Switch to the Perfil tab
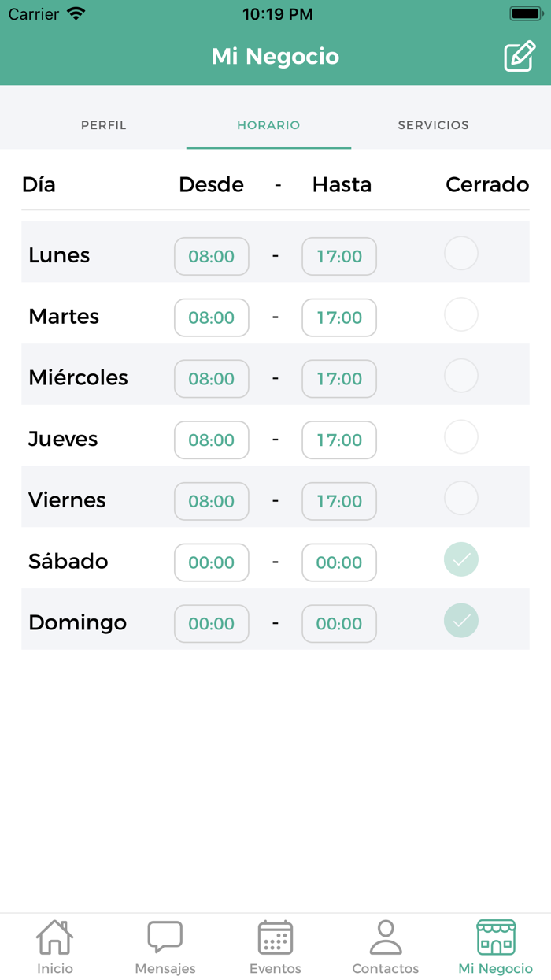Viewport: 551px width, 980px height. point(103,125)
